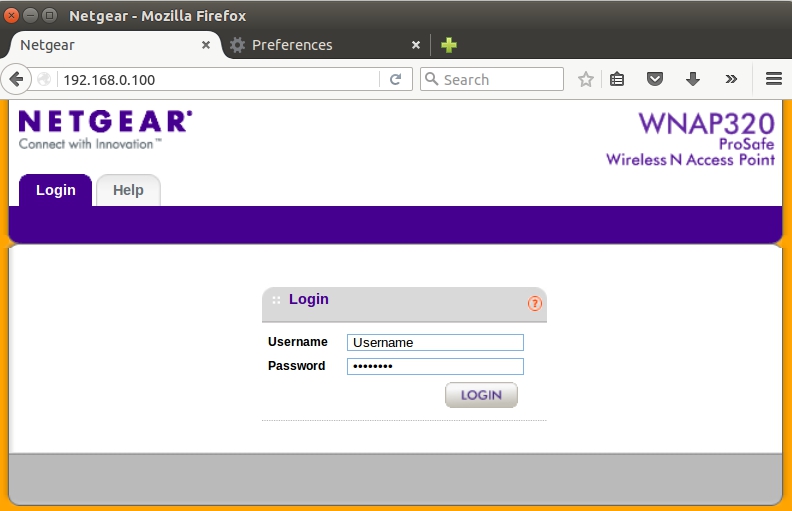Image resolution: width=792 pixels, height=511 pixels.
Task: Open the Login page tab
Action: (x=56, y=190)
